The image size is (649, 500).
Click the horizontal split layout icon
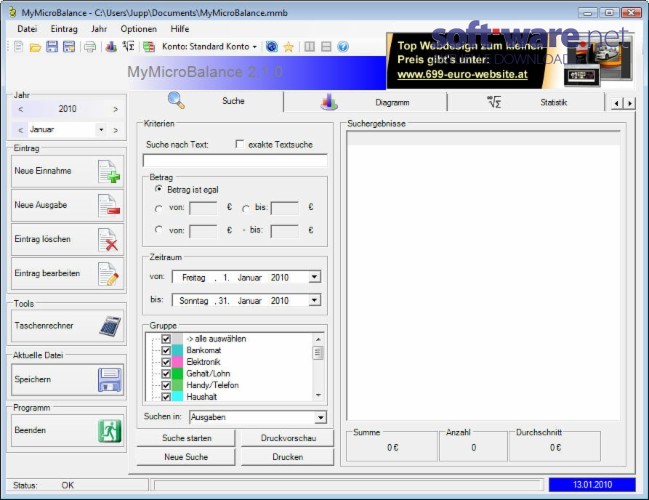(x=326, y=46)
